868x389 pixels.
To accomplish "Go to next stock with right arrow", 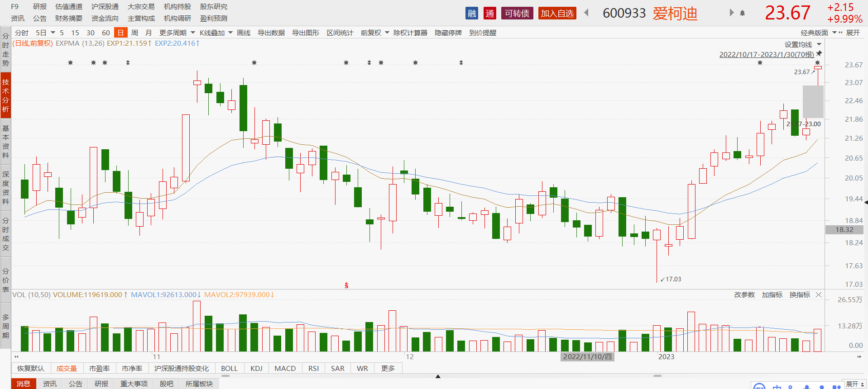I will (x=731, y=13).
